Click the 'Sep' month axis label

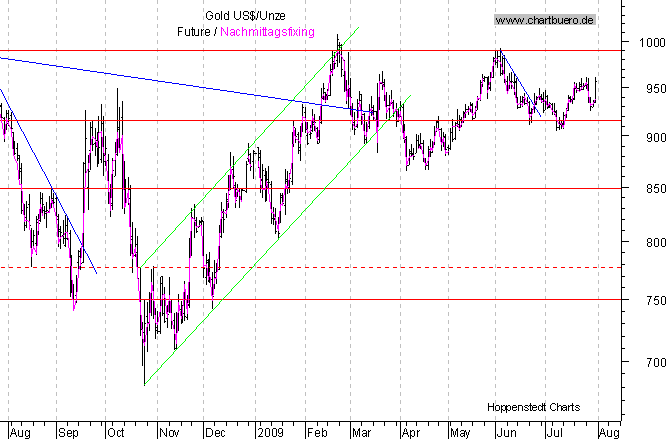point(68,433)
